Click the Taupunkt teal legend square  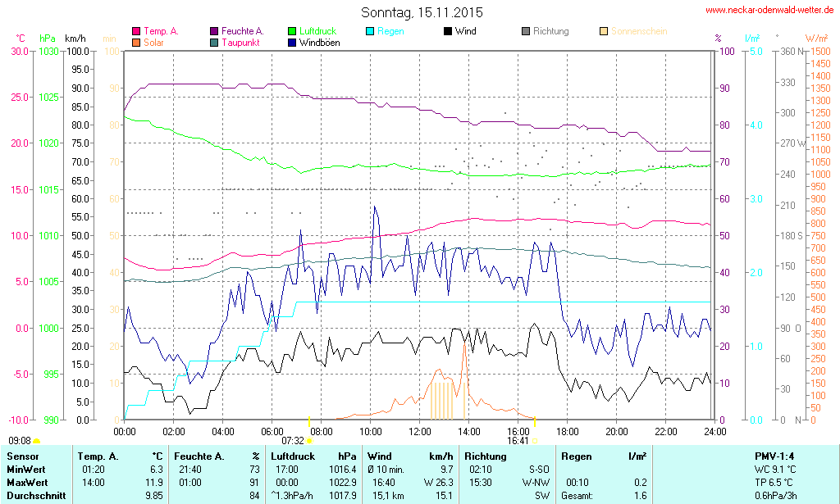pos(214,42)
